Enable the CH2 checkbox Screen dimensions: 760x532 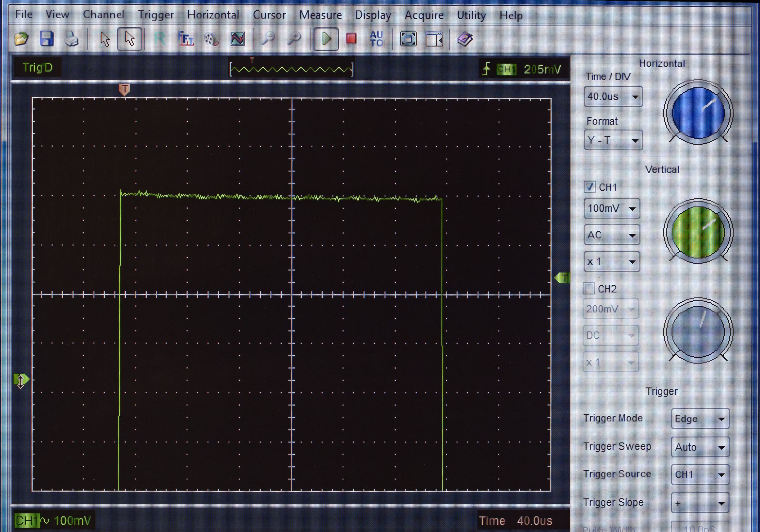588,289
